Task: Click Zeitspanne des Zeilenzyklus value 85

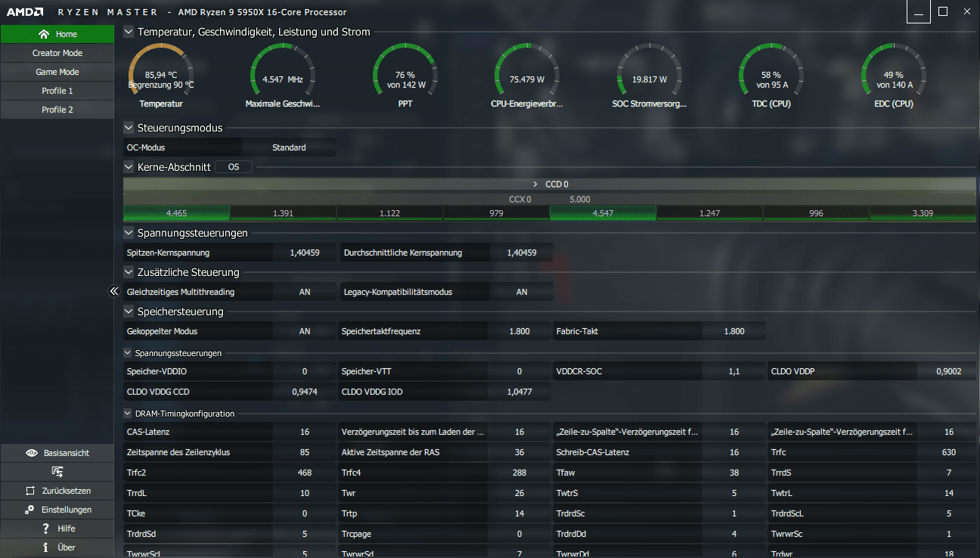Action: click(x=305, y=452)
